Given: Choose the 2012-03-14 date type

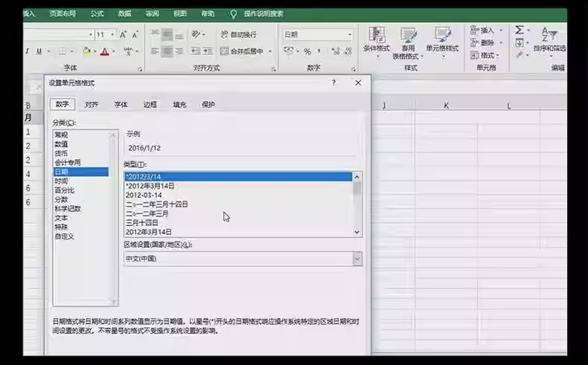Looking at the screenshot, I should (144, 195).
